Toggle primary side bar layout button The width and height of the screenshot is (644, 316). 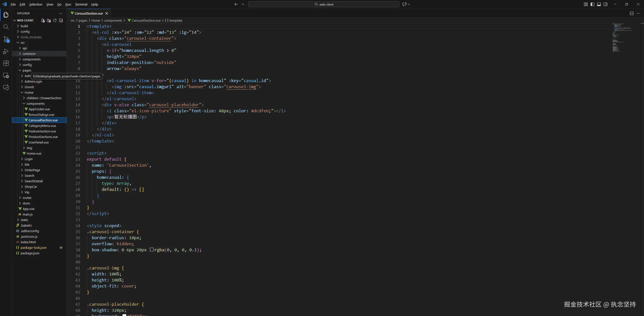point(592,4)
